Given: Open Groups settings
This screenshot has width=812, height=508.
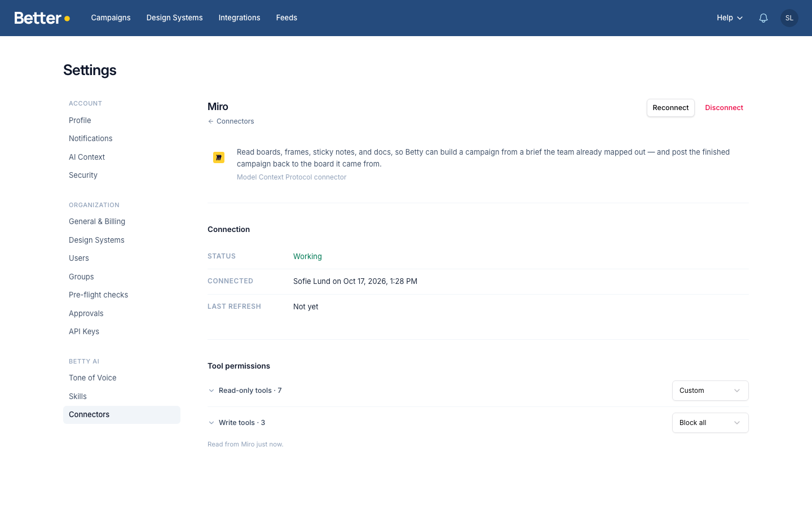Looking at the screenshot, I should (122, 277).
